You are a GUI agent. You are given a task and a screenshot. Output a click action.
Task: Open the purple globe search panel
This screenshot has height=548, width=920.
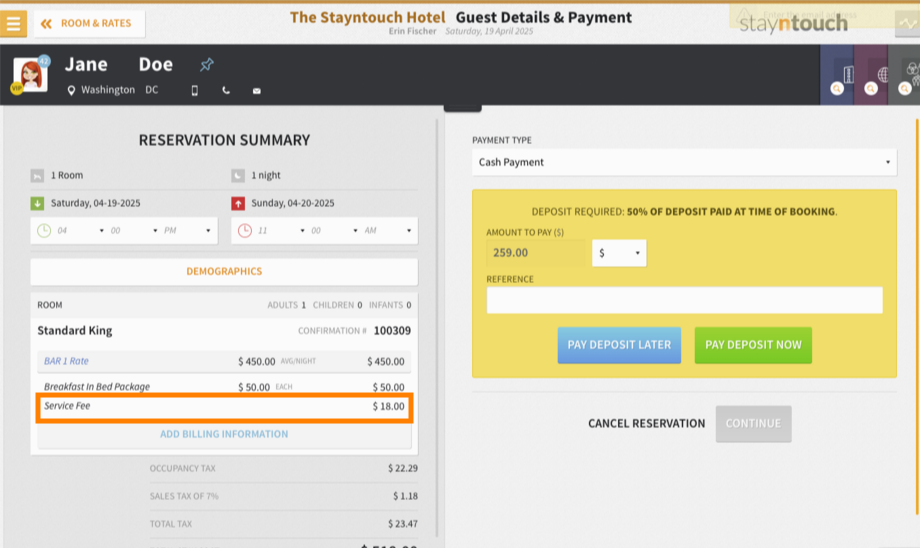871,75
